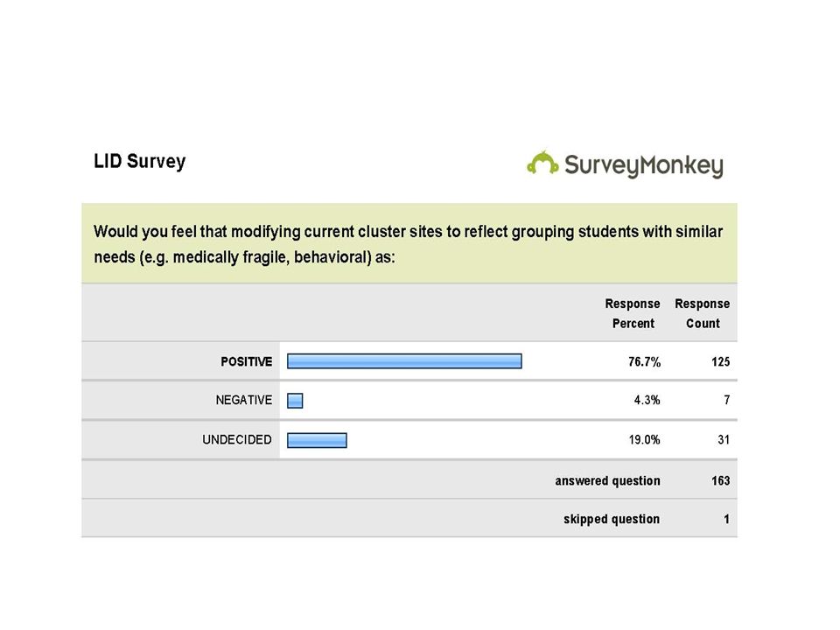Click the SurveyMonkey monkey logo icon
The width and height of the screenshot is (840, 630).
542,163
